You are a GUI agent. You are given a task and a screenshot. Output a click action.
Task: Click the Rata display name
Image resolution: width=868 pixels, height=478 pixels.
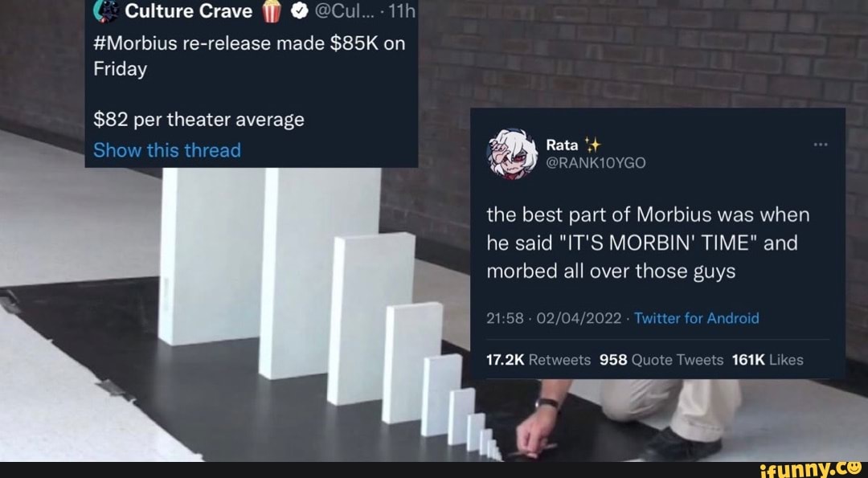[563, 145]
